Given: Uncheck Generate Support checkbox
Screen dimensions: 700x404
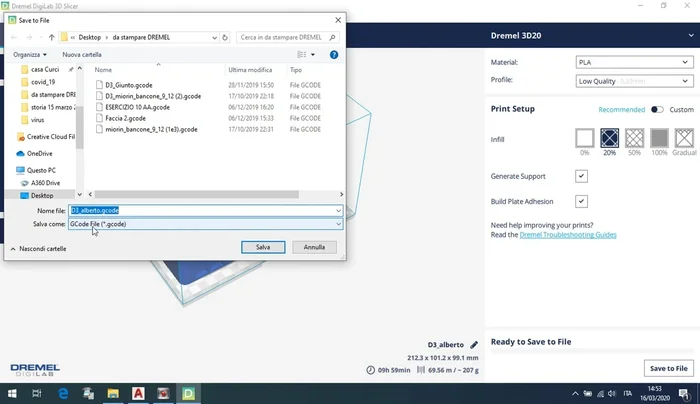Looking at the screenshot, I should (581, 176).
